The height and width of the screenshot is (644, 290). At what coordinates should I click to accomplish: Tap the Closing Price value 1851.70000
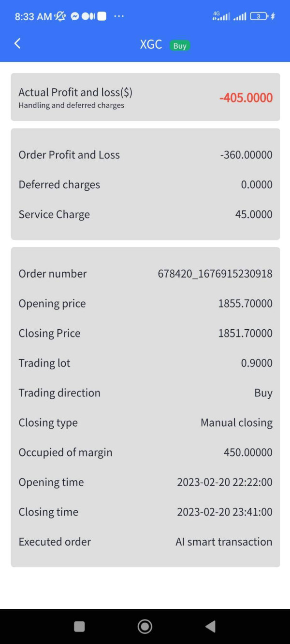245,333
